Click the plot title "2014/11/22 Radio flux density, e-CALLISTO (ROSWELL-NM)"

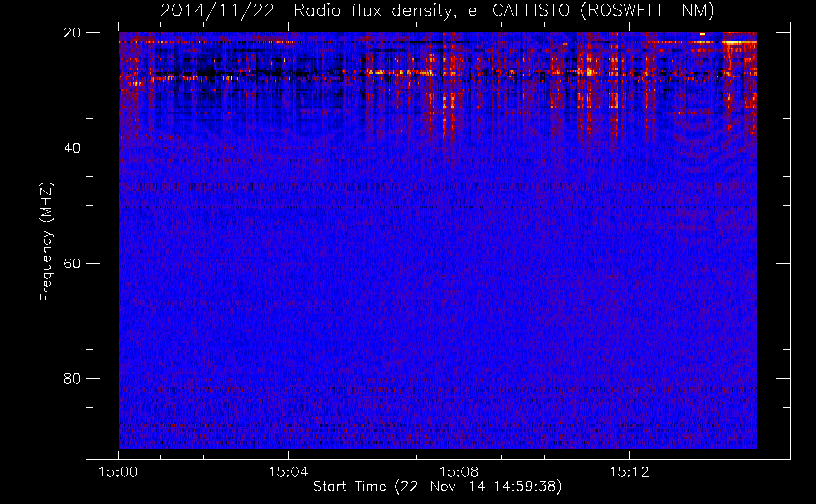pos(437,10)
